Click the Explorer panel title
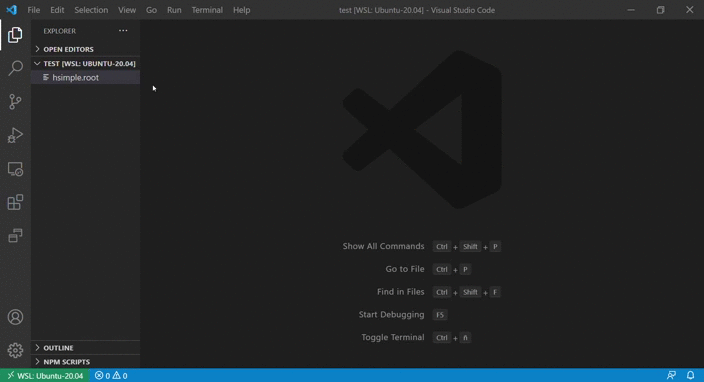 [x=60, y=31]
